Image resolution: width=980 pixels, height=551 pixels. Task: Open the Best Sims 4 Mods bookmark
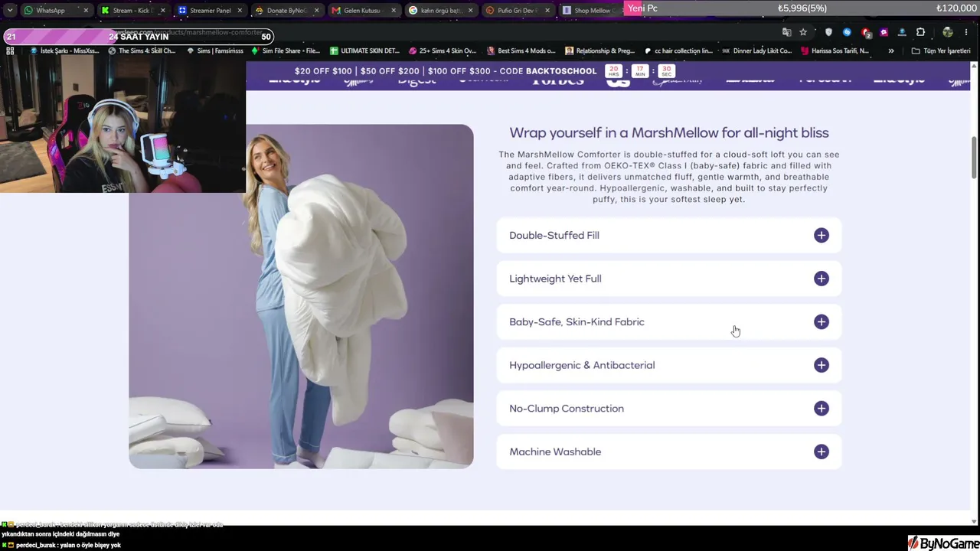click(x=521, y=51)
